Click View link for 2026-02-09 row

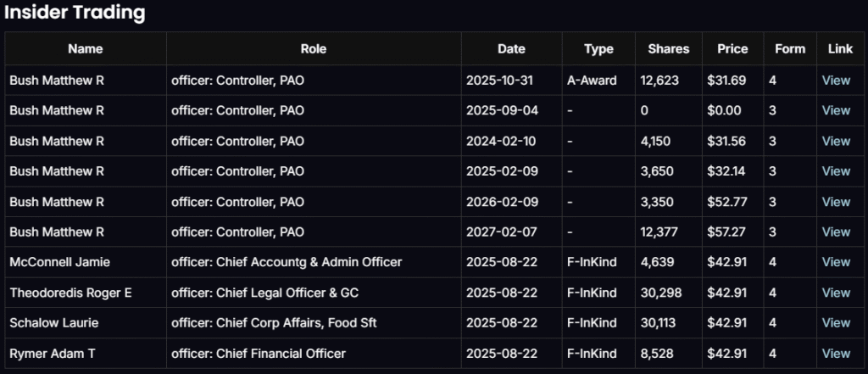point(836,202)
